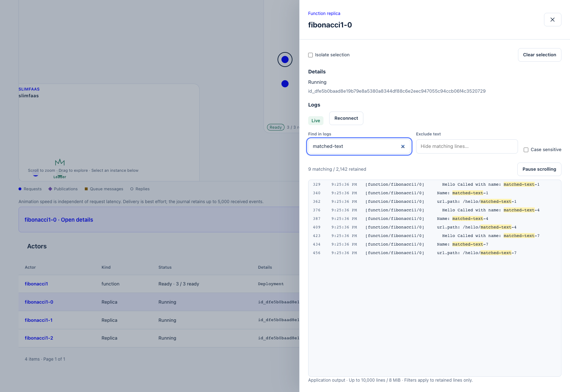Image resolution: width=570 pixels, height=392 pixels.
Task: Click the Requests legend item
Action: point(30,189)
